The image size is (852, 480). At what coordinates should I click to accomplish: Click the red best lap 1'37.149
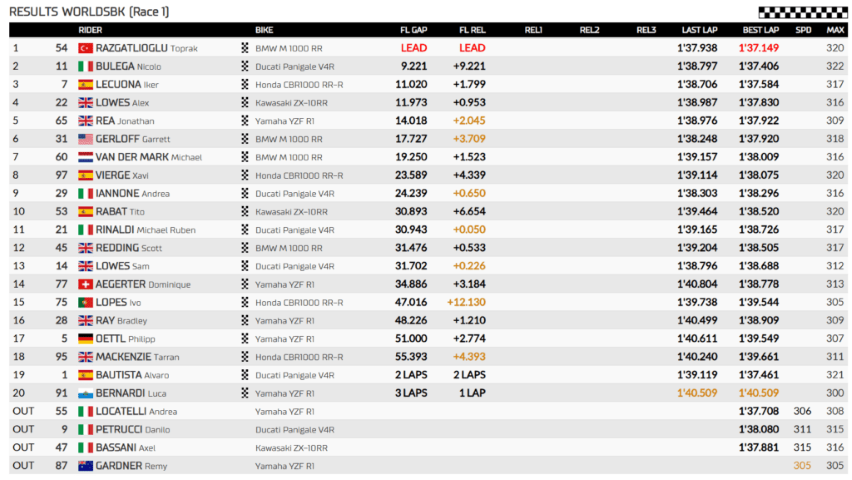759,48
